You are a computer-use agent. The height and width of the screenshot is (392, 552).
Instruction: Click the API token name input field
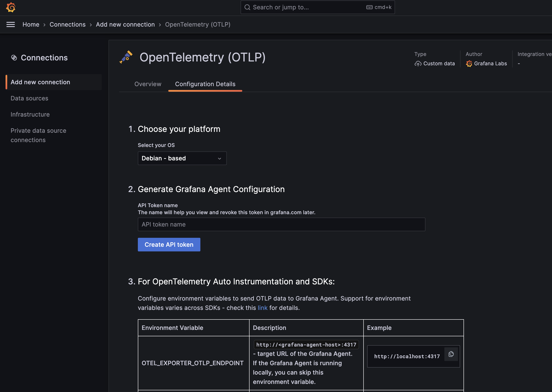coord(281,224)
